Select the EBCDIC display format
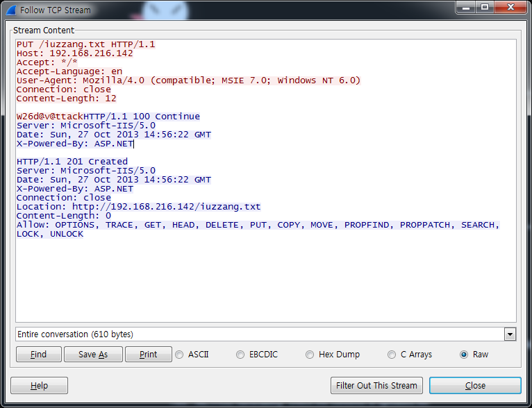The height and width of the screenshot is (408, 532). [x=240, y=355]
